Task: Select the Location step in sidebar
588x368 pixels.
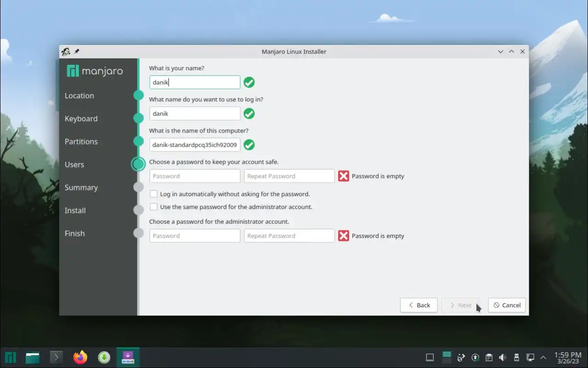Action: tap(79, 96)
